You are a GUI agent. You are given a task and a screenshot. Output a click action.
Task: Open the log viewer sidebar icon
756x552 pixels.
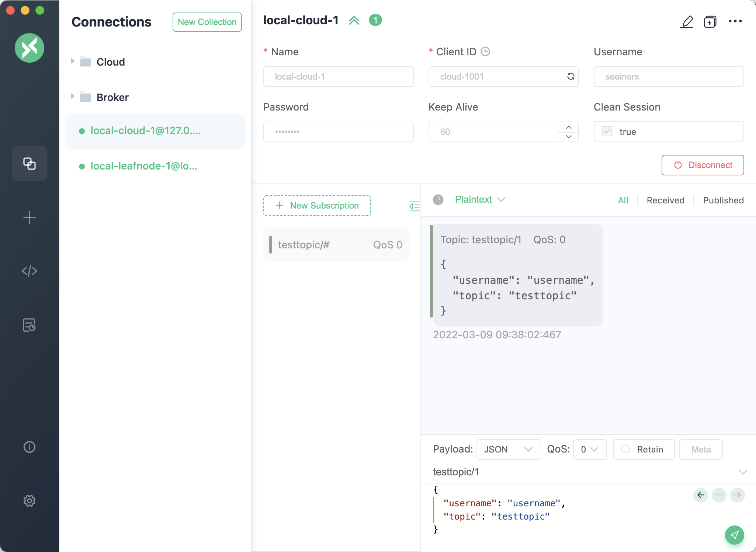pyautogui.click(x=30, y=325)
